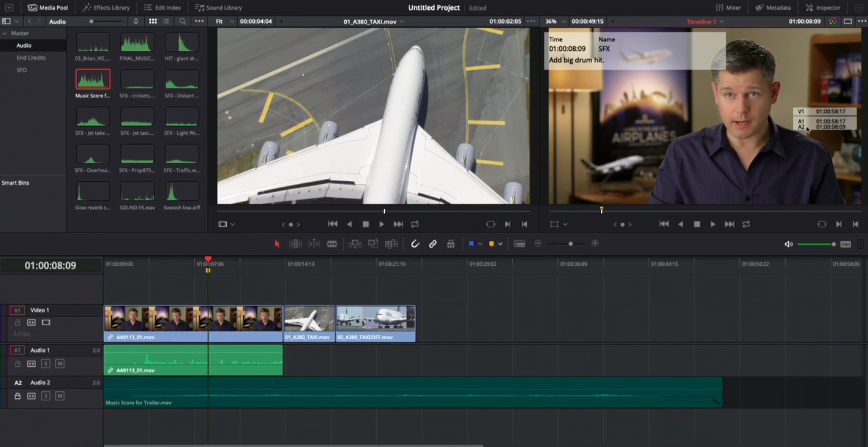Toggle the DIM audio button
This screenshot has width=868, height=447.
click(x=846, y=244)
